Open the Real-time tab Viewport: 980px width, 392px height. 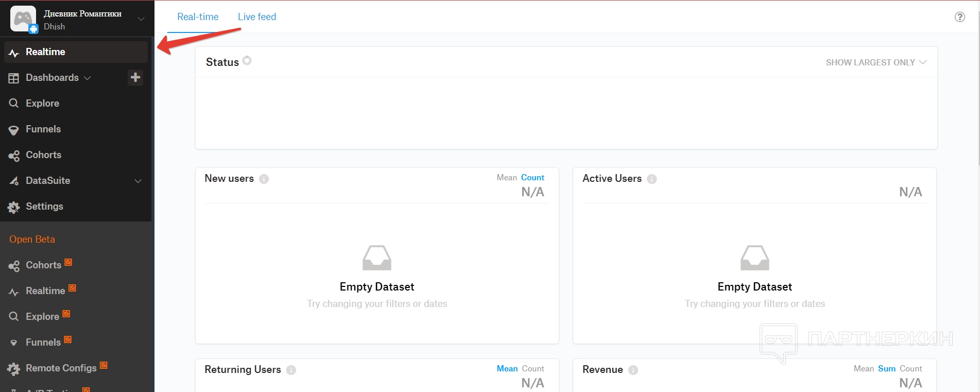click(x=198, y=17)
